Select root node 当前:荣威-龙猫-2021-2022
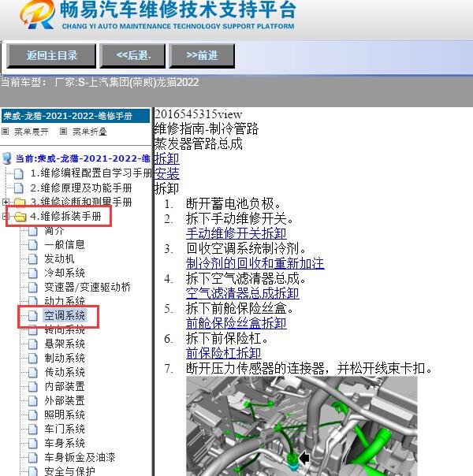The height and width of the screenshot is (476, 473). pyautogui.click(x=83, y=158)
